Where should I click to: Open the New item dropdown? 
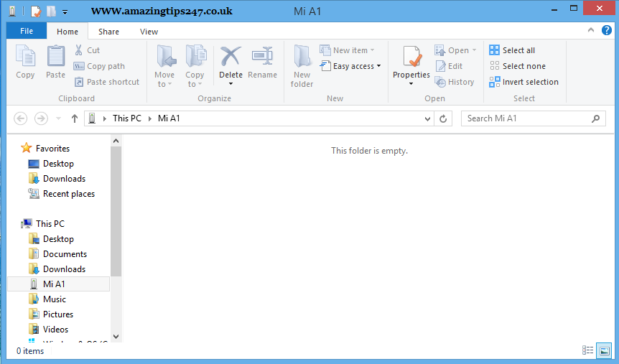(347, 50)
